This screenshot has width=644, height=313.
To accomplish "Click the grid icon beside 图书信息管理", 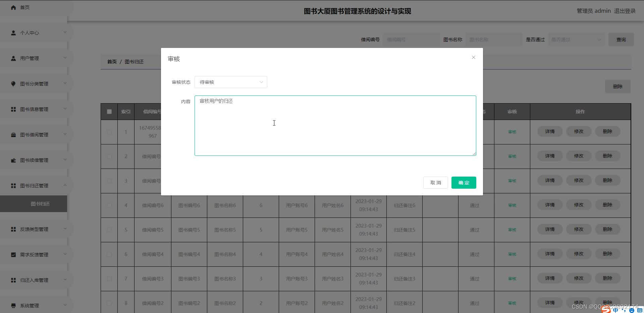I will click(x=13, y=109).
